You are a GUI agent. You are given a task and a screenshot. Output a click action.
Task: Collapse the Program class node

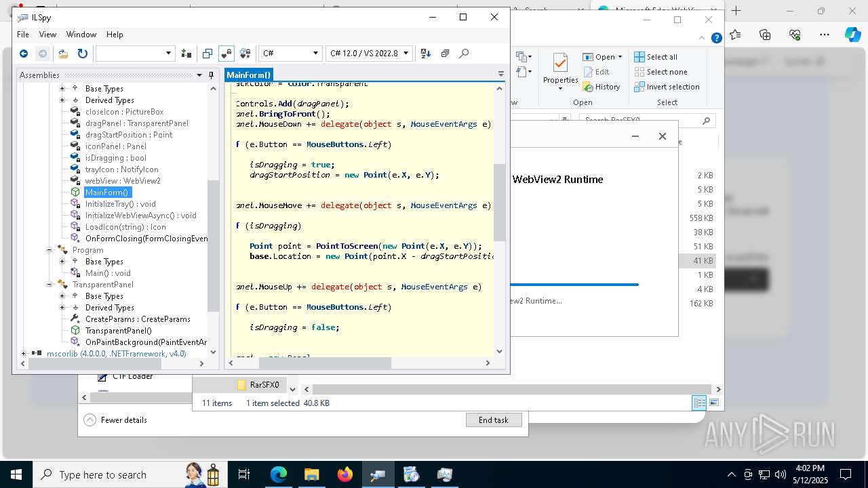pos(50,250)
